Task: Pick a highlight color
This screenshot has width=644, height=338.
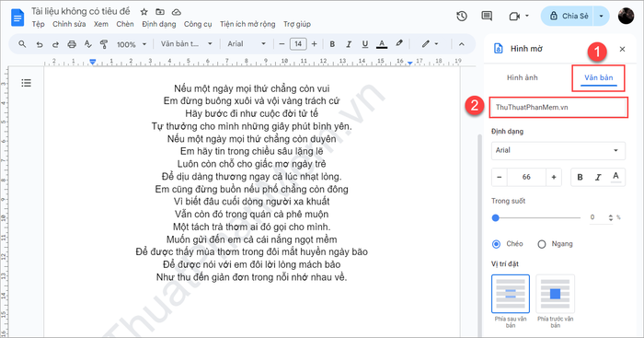Action: [398, 43]
